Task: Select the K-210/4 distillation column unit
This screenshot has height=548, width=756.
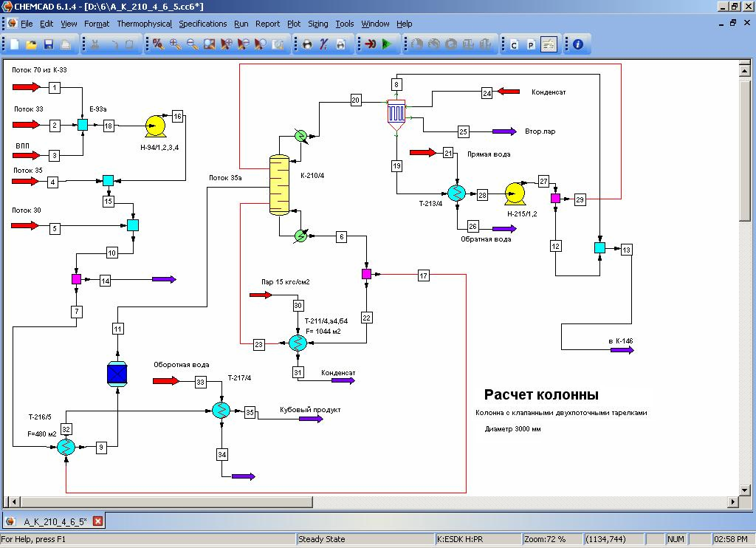Action: pyautogui.click(x=279, y=185)
